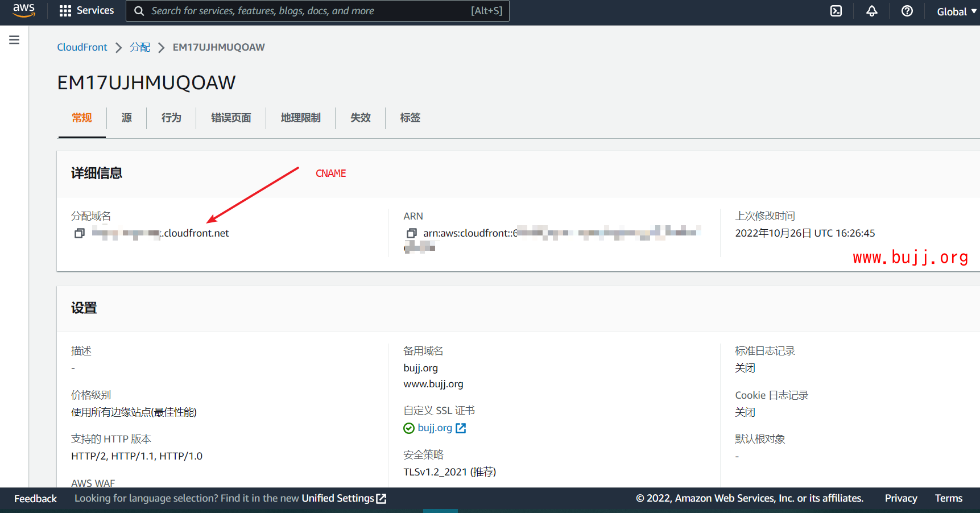980x513 pixels.
Task: Open the bujj.org SSL certificate link
Action: point(435,428)
